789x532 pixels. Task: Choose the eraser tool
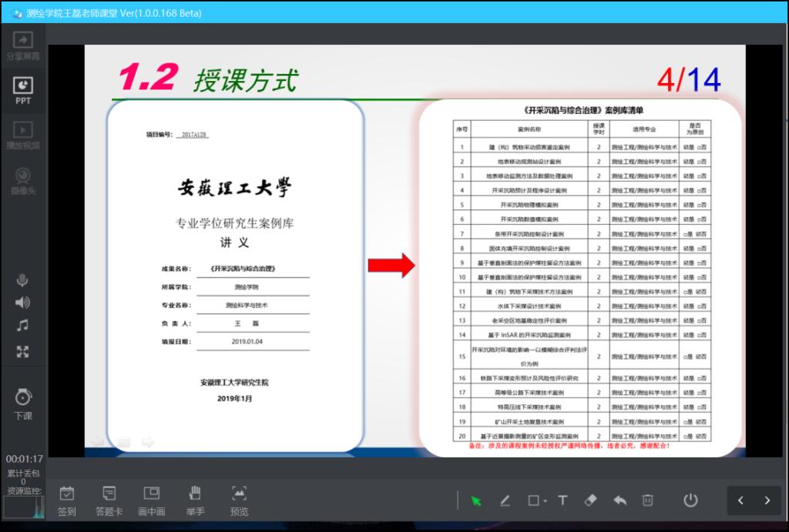click(591, 500)
